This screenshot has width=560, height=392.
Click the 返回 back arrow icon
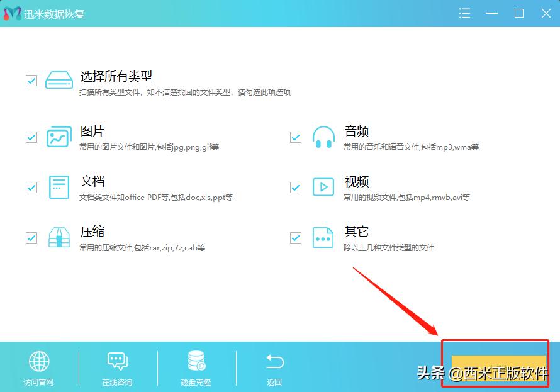point(274,362)
